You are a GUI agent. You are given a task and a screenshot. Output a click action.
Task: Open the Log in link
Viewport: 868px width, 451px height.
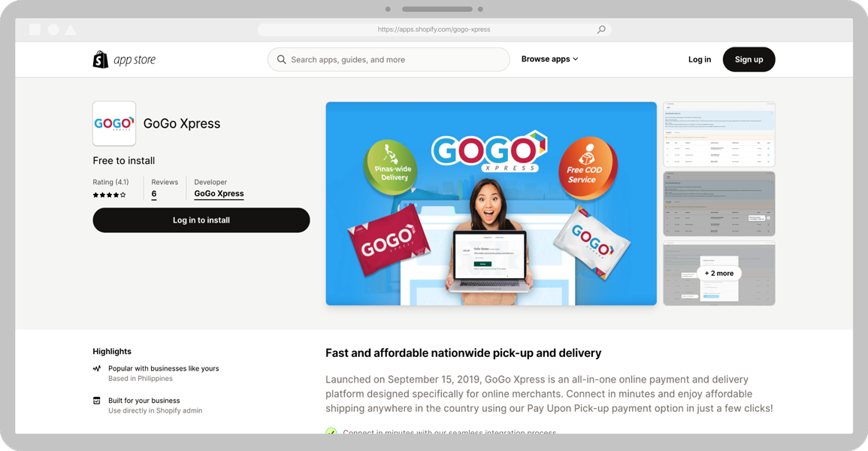[x=700, y=59]
